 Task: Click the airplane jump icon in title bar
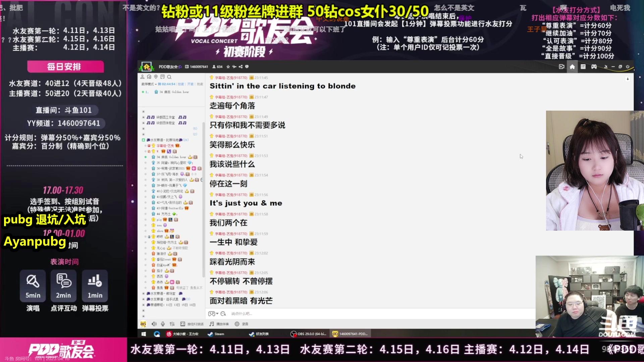[x=234, y=67]
